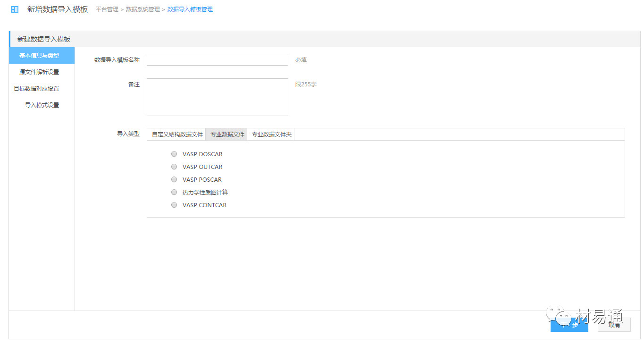Choose the VASP CONTCAR radio option

tap(174, 205)
